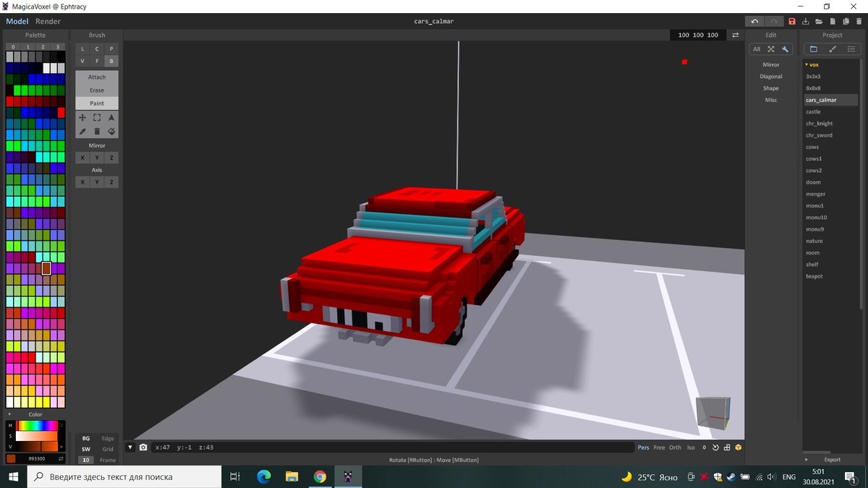The height and width of the screenshot is (488, 868).
Task: Click the Redo arrow button
Action: 773,22
